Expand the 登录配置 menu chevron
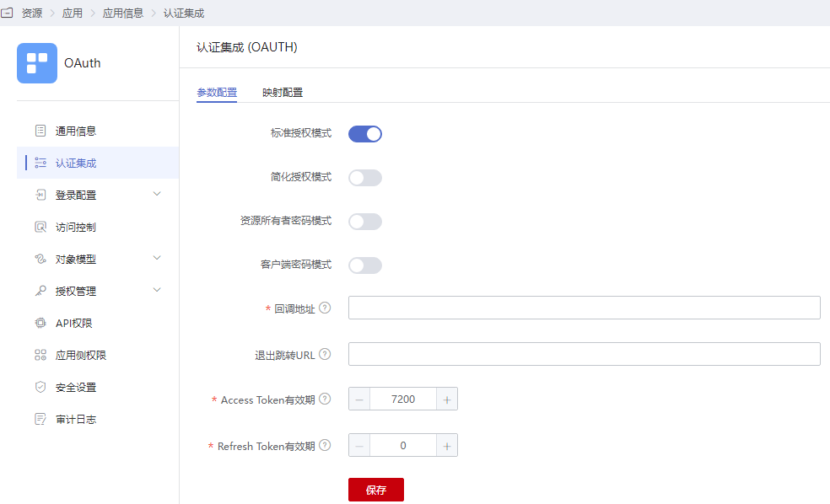Image resolution: width=830 pixels, height=504 pixels. coord(157,194)
